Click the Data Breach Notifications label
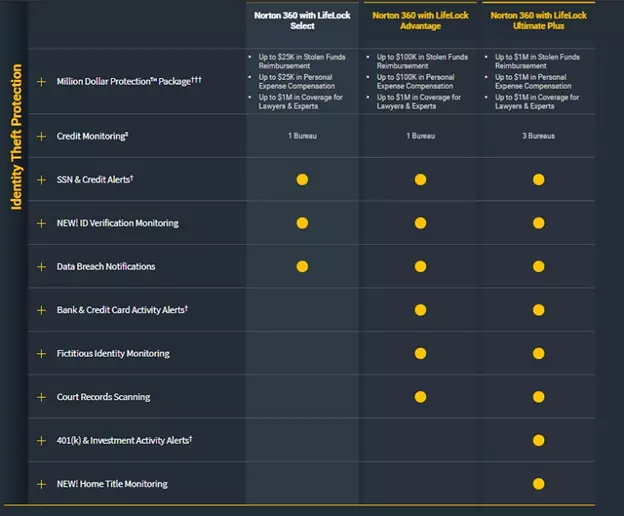Viewport: 624px width, 516px height. 106,267
